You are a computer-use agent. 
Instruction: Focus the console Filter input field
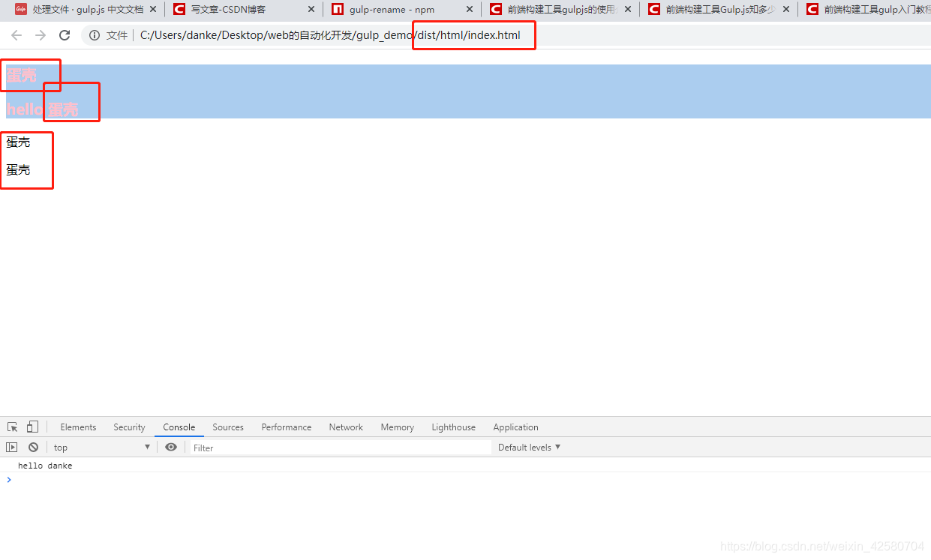[340, 448]
